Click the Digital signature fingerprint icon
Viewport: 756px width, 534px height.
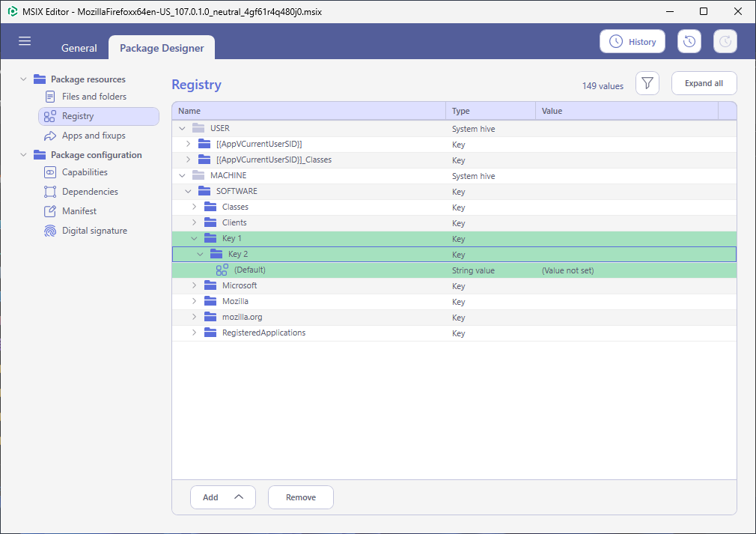[50, 231]
